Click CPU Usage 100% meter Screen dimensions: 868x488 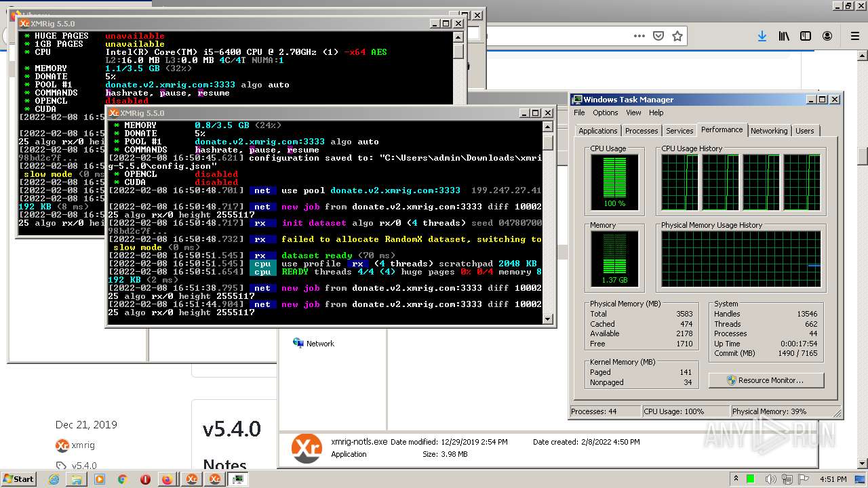[614, 182]
